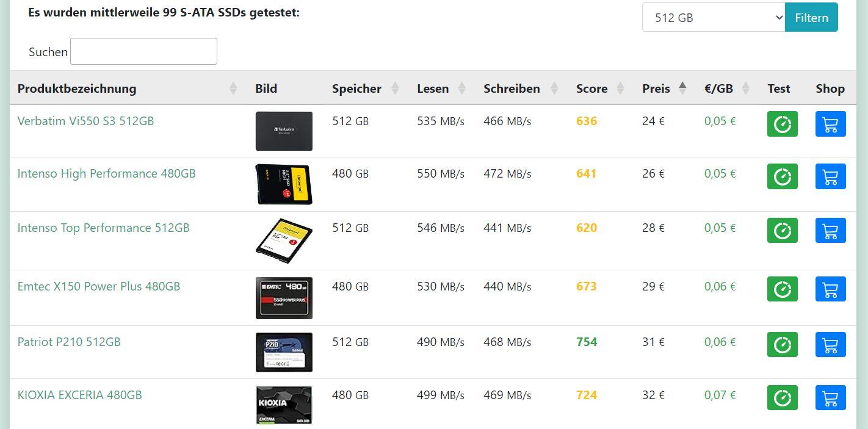The image size is (868, 429).
Task: Open shop cart for Intenso Top Performance 512GB
Action: coord(830,231)
